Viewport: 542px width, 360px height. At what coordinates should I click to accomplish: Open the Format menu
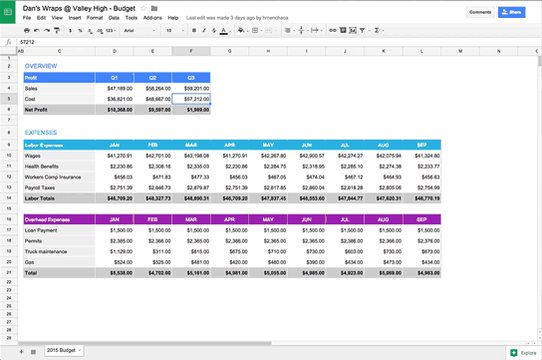click(94, 18)
